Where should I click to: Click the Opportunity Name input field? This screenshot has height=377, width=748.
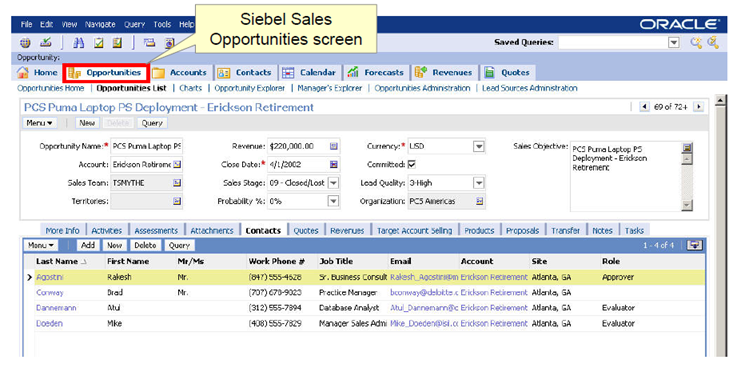pos(146,147)
